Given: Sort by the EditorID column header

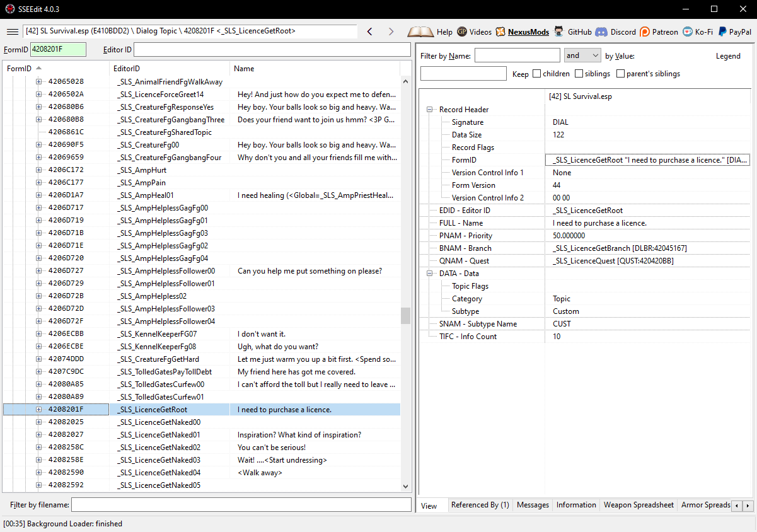Looking at the screenshot, I should click(x=170, y=68).
